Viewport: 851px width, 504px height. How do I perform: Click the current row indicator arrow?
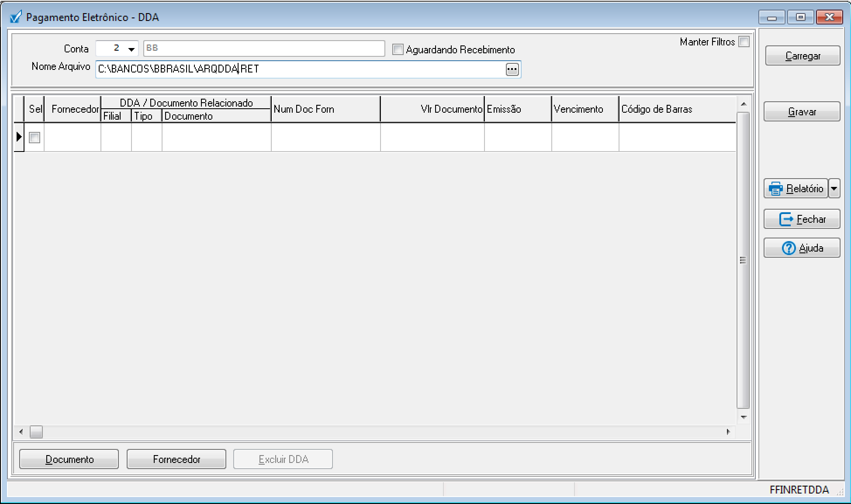point(19,137)
